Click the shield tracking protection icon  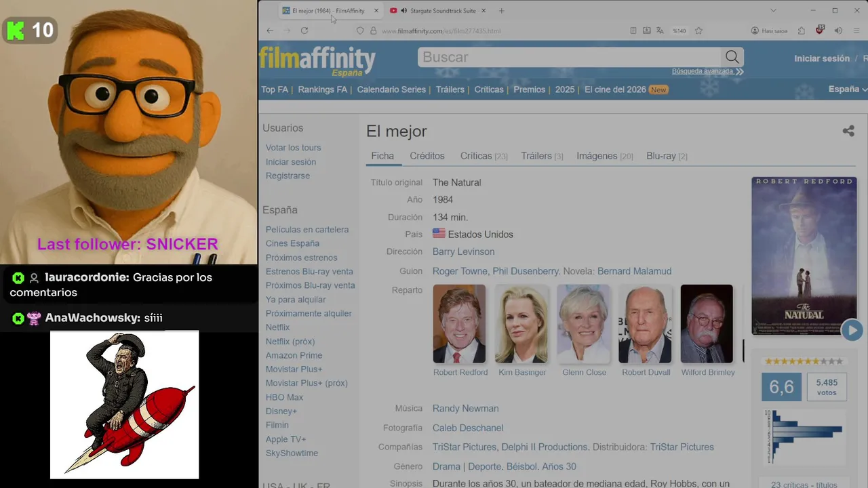(360, 30)
